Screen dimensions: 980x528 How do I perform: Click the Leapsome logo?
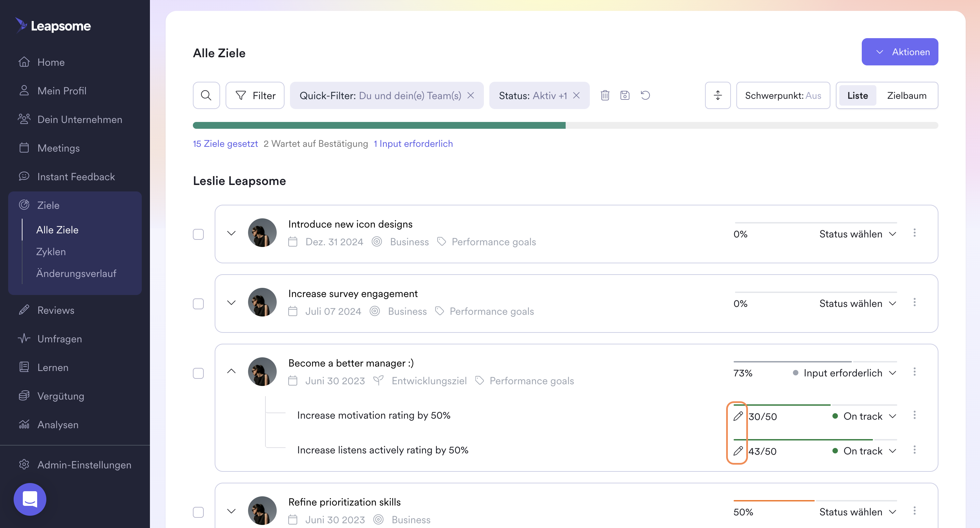tap(53, 26)
